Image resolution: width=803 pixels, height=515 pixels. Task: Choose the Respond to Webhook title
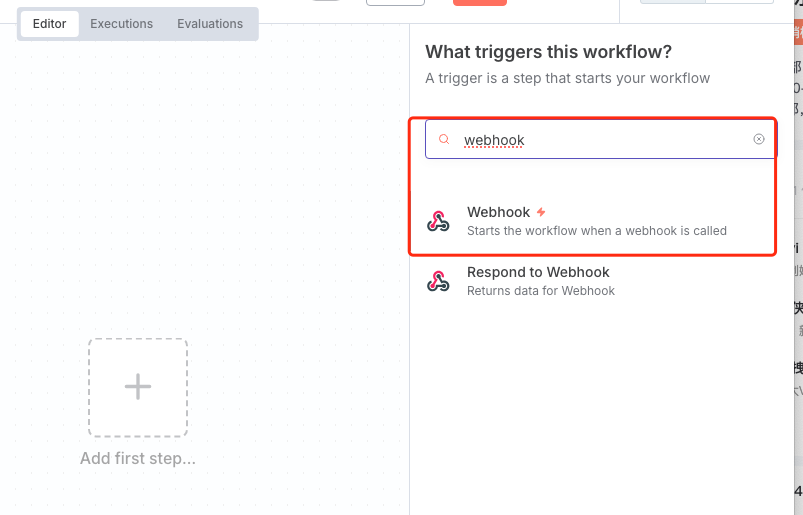[x=538, y=272]
